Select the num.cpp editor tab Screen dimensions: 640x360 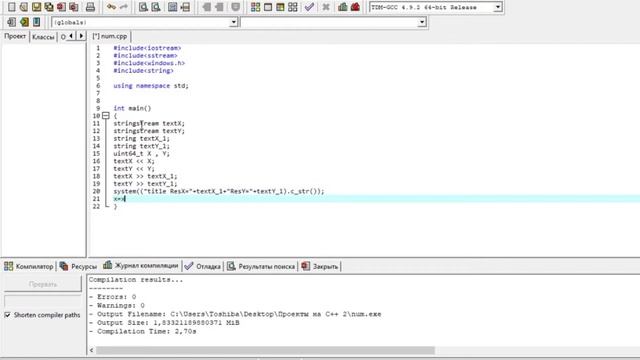tap(110, 36)
